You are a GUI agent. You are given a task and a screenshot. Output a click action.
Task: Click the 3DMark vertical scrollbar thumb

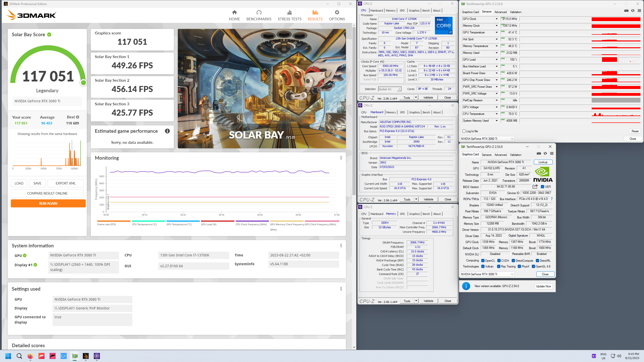tap(354, 111)
